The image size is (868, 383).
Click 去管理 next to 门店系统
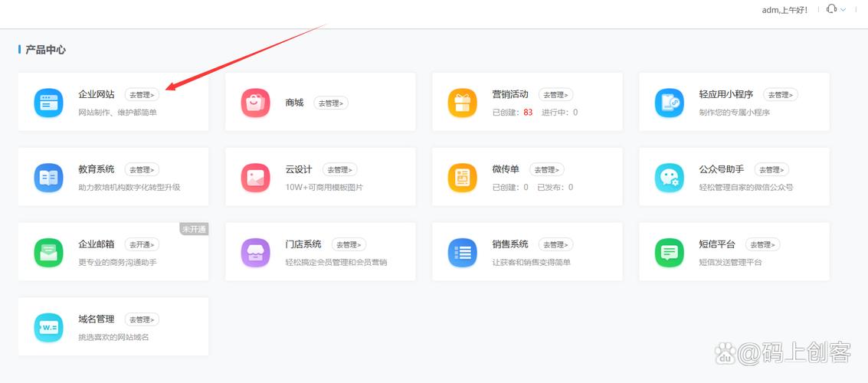click(349, 244)
